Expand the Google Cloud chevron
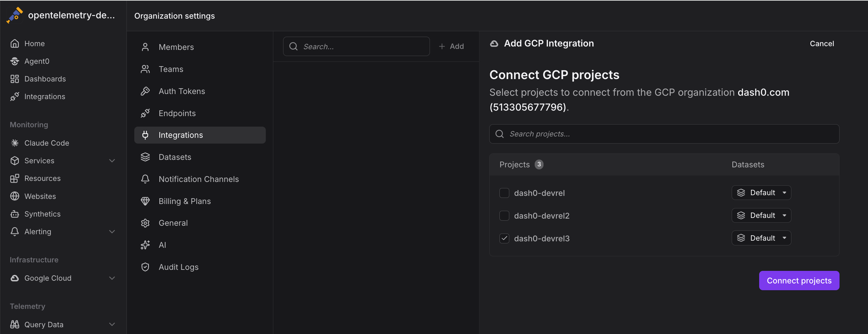Image resolution: width=868 pixels, height=334 pixels. pos(112,278)
